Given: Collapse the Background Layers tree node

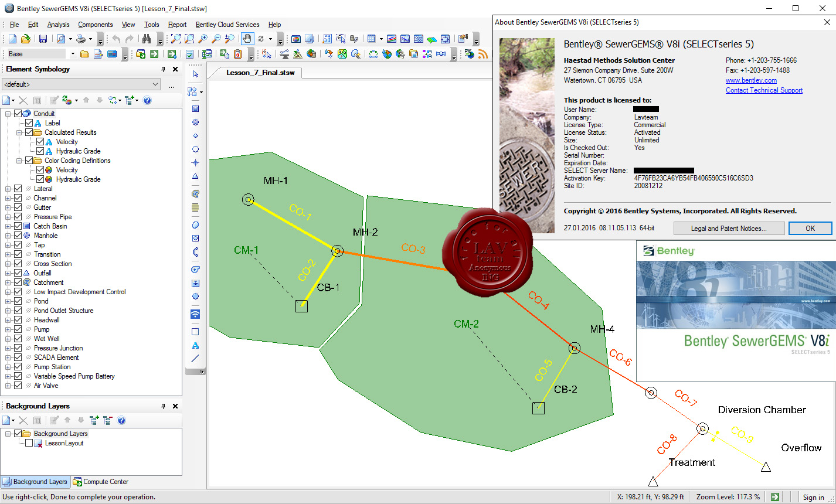Looking at the screenshot, I should click(x=8, y=434).
